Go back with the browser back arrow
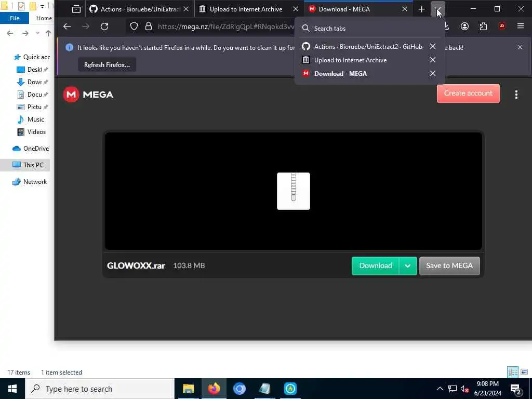The image size is (532, 399). point(67,26)
